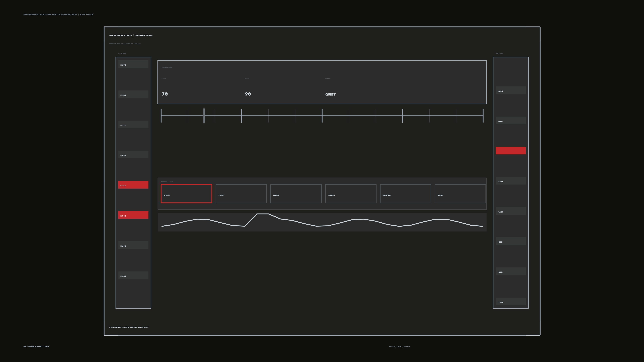This screenshot has height=362, width=644.
Task: Open the red-flagged case E-316
Action: (133, 185)
